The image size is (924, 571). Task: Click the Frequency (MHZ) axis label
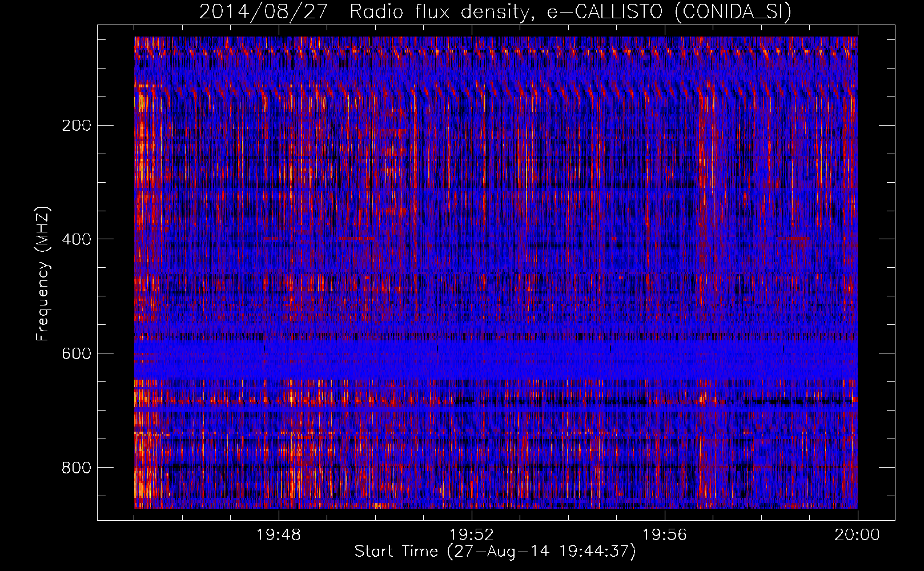pos(43,274)
